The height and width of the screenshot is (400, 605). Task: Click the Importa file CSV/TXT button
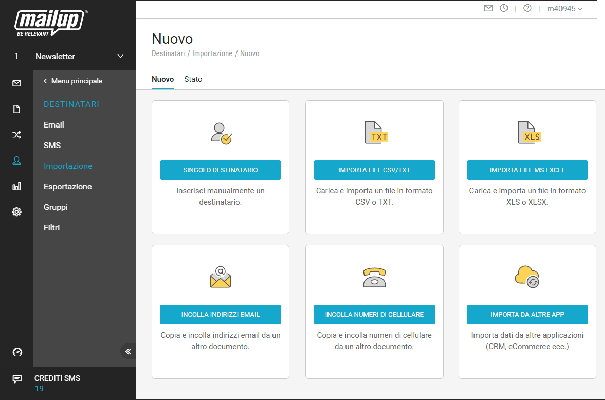[374, 170]
